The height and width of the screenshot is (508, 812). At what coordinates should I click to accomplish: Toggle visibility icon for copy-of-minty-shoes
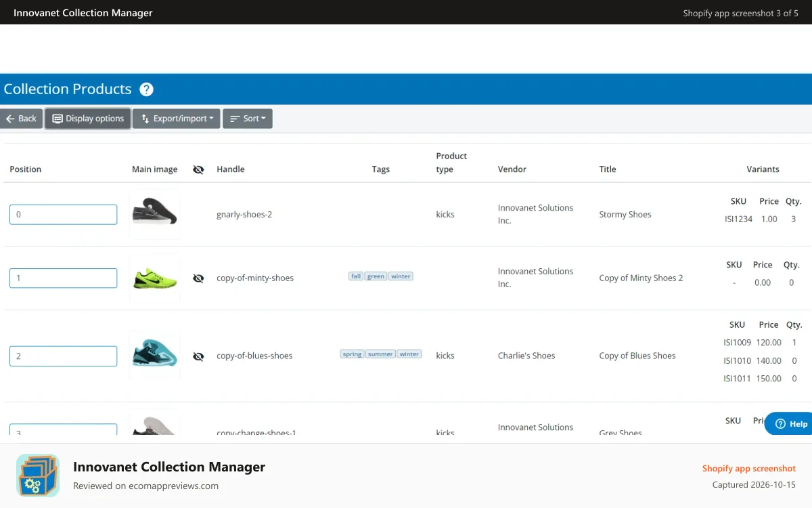[198, 278]
